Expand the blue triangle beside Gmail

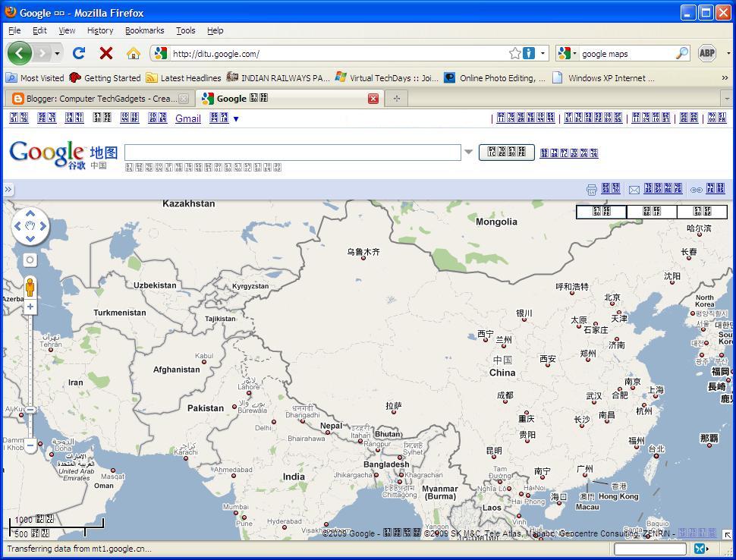tap(236, 119)
